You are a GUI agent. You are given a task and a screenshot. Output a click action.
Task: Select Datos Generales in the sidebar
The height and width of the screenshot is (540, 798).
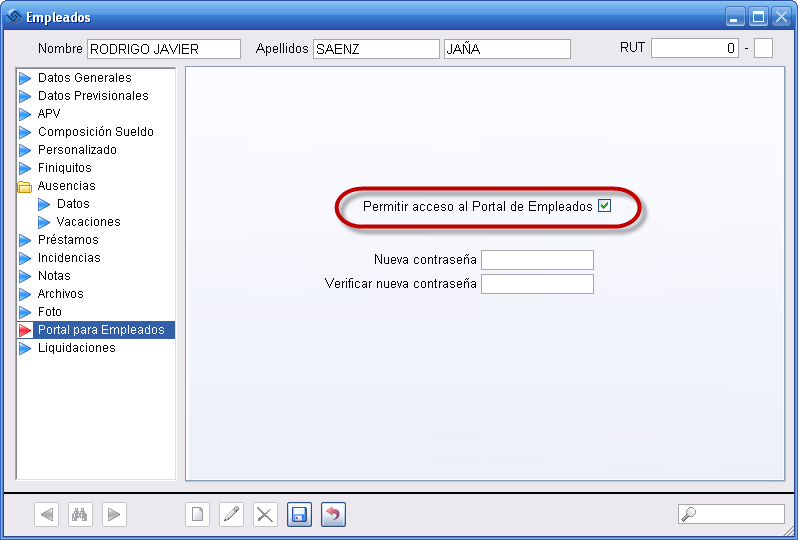[84, 78]
